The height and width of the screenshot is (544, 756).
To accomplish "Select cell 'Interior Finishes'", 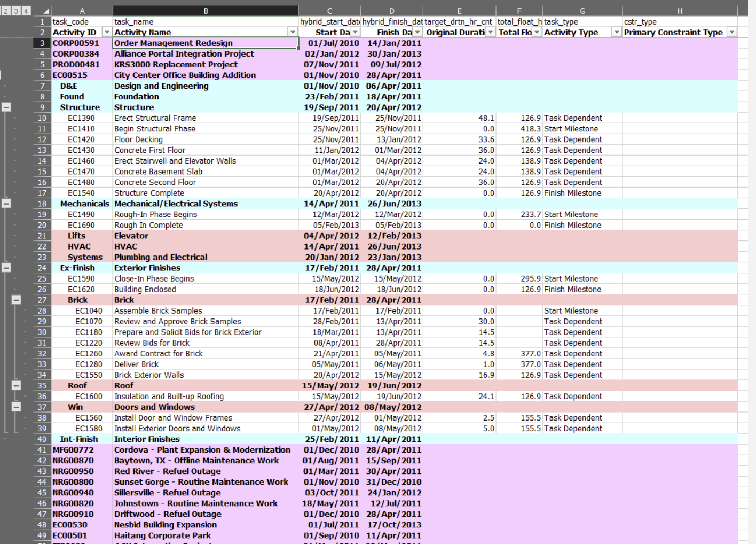I will [206, 439].
